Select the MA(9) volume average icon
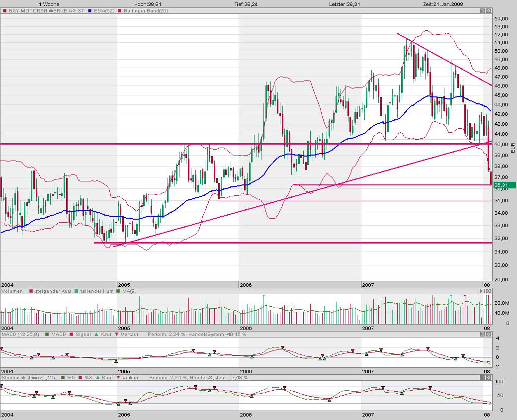 tap(118, 292)
